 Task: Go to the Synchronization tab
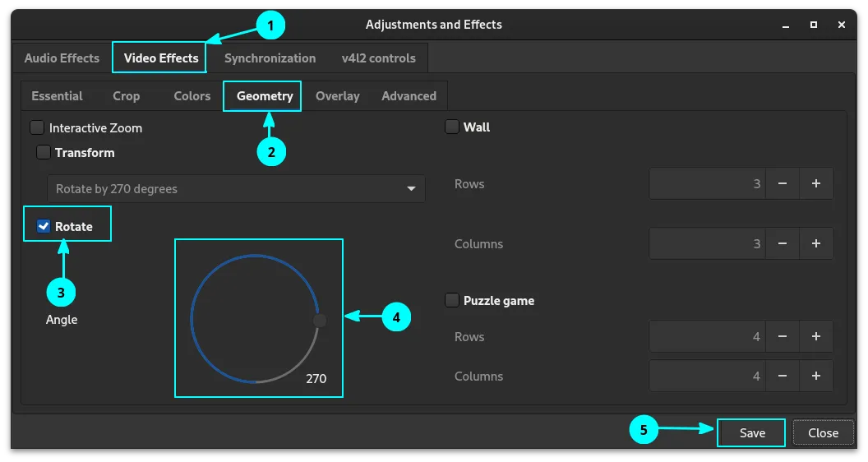tap(270, 58)
